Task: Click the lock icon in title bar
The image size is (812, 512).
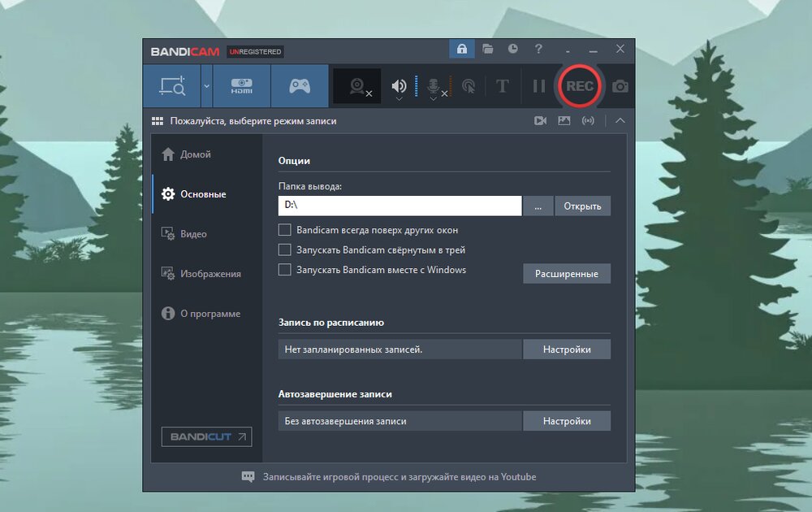Action: pos(462,49)
